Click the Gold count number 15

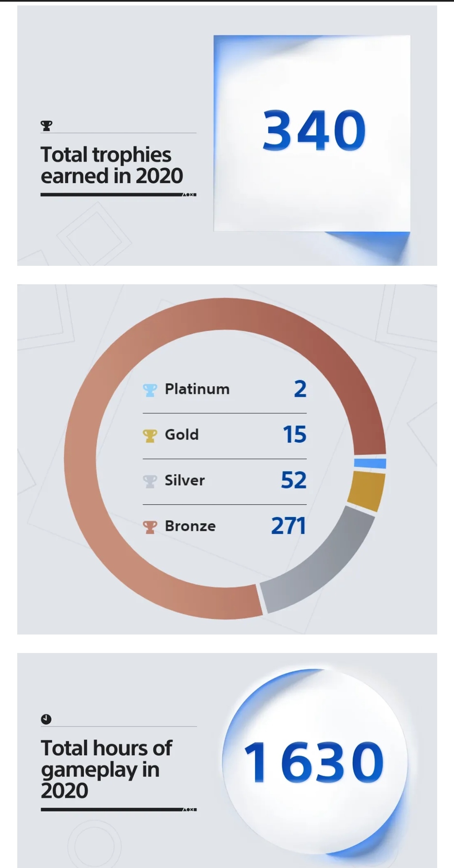tap(295, 434)
